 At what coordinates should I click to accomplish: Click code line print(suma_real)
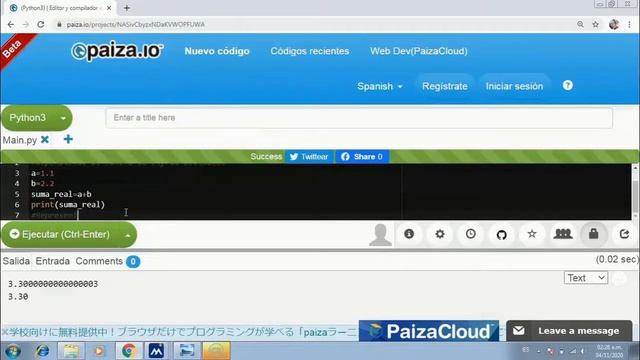click(x=68, y=204)
